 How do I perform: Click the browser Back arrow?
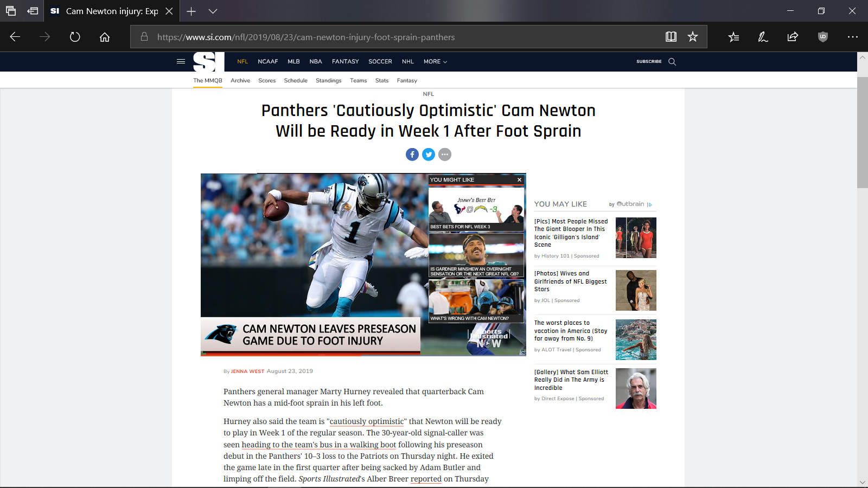(15, 37)
